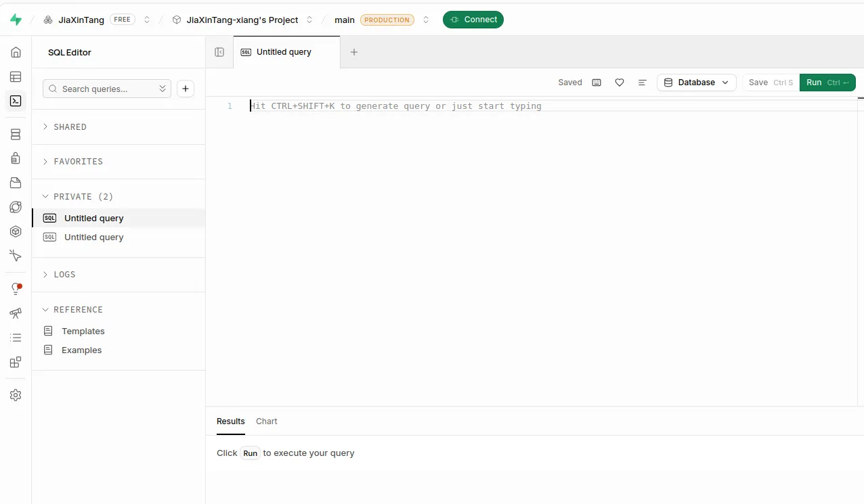Open Project Settings gear icon
Screen dimensions: 864x504
point(16,395)
